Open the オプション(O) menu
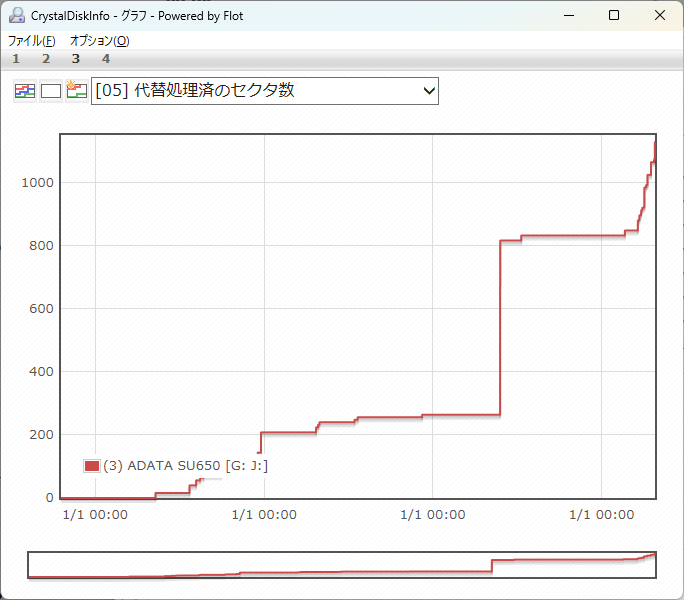 pos(100,41)
